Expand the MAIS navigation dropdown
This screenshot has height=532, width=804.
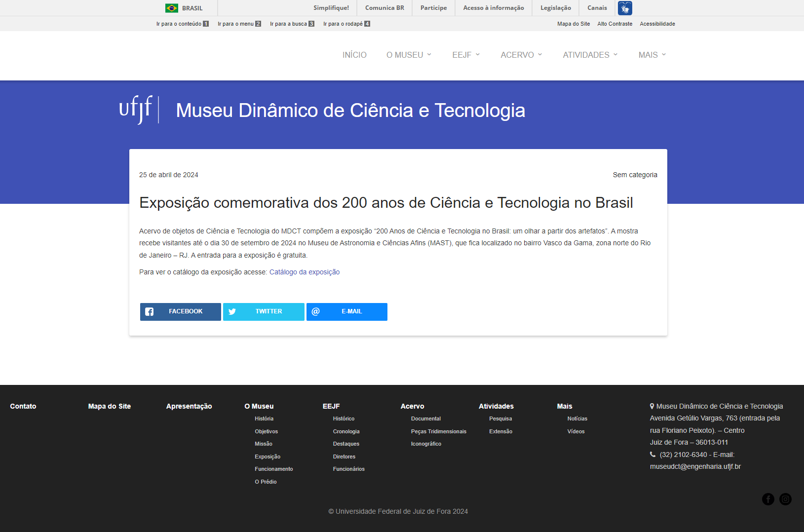point(652,55)
